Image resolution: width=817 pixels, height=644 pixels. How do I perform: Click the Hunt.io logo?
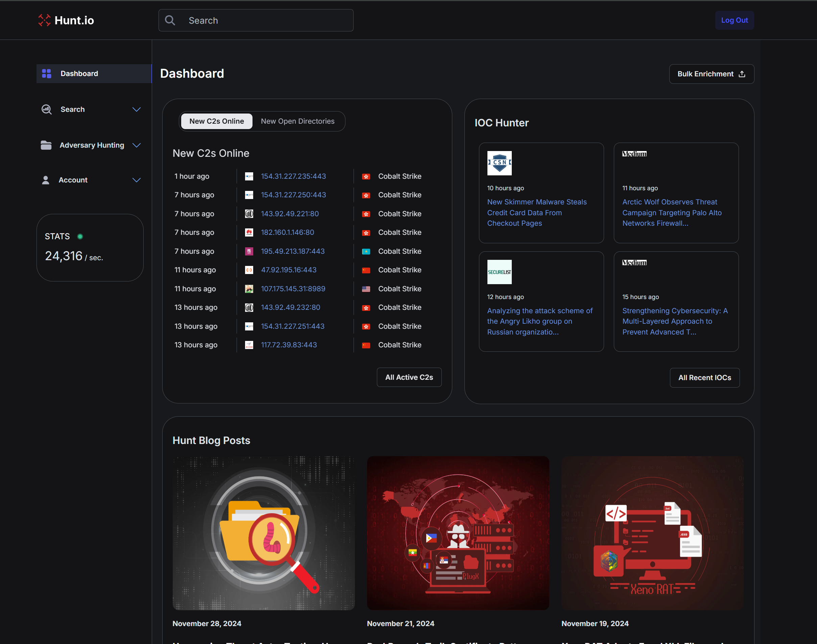click(66, 20)
